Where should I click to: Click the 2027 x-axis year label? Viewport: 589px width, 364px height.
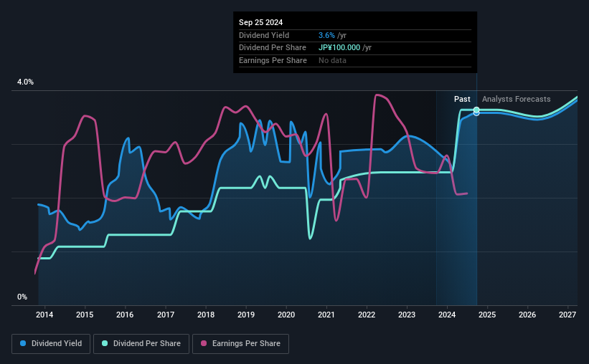(567, 315)
